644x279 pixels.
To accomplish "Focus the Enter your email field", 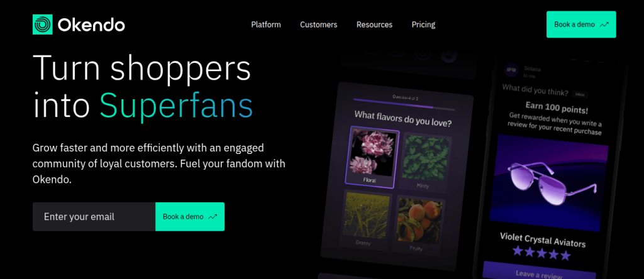I will point(94,217).
